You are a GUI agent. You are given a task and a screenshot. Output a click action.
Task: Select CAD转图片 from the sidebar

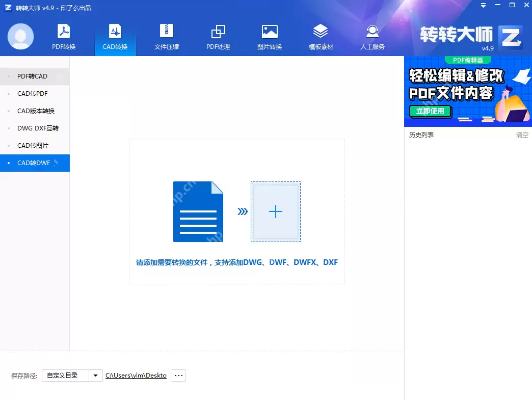pyautogui.click(x=33, y=145)
